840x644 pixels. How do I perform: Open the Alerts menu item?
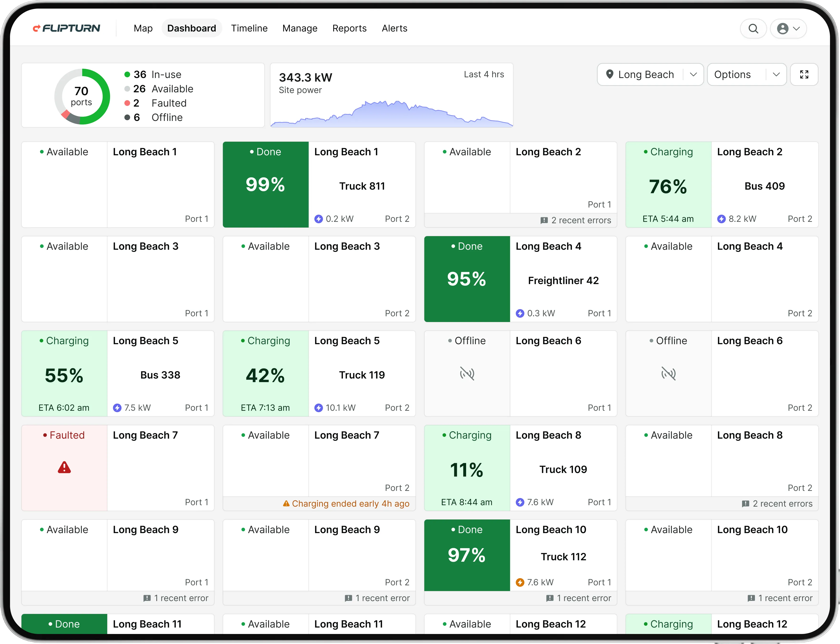tap(394, 28)
